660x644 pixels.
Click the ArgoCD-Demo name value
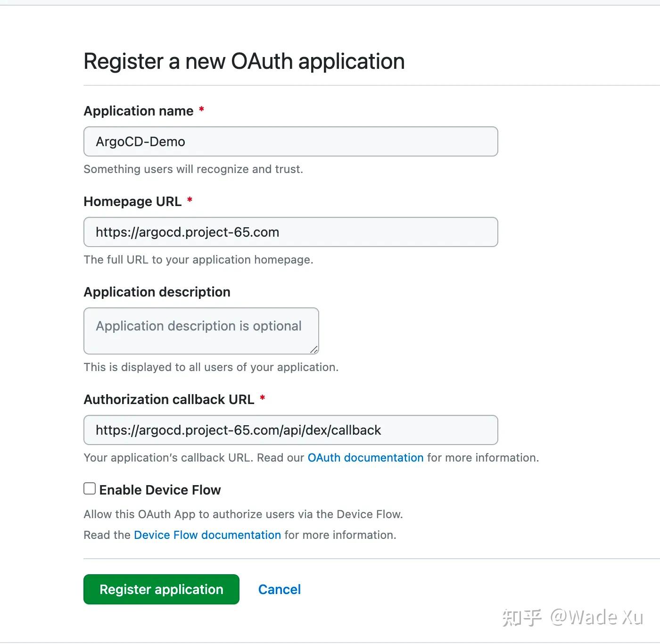[x=140, y=141]
